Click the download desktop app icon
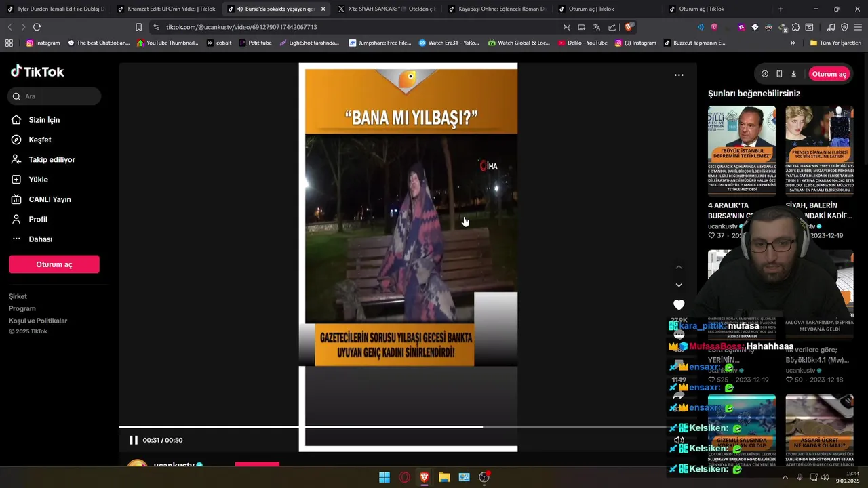Screen dimensions: 868x488 [x=793, y=74]
